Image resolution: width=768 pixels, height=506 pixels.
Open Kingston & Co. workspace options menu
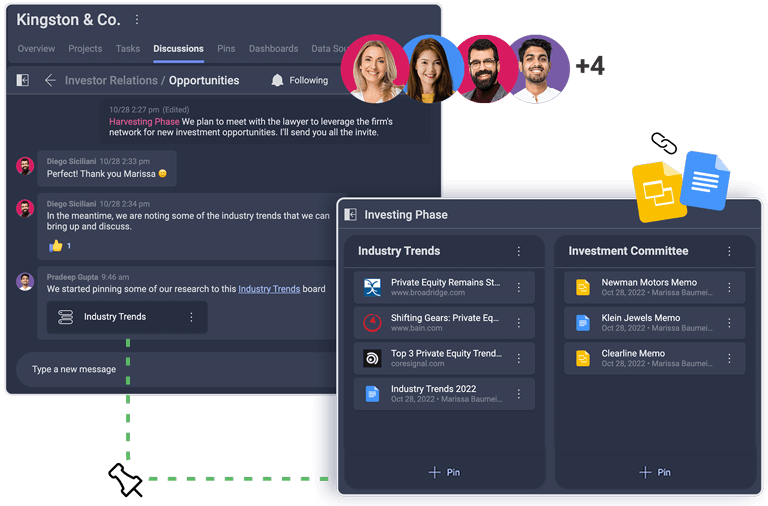point(137,20)
